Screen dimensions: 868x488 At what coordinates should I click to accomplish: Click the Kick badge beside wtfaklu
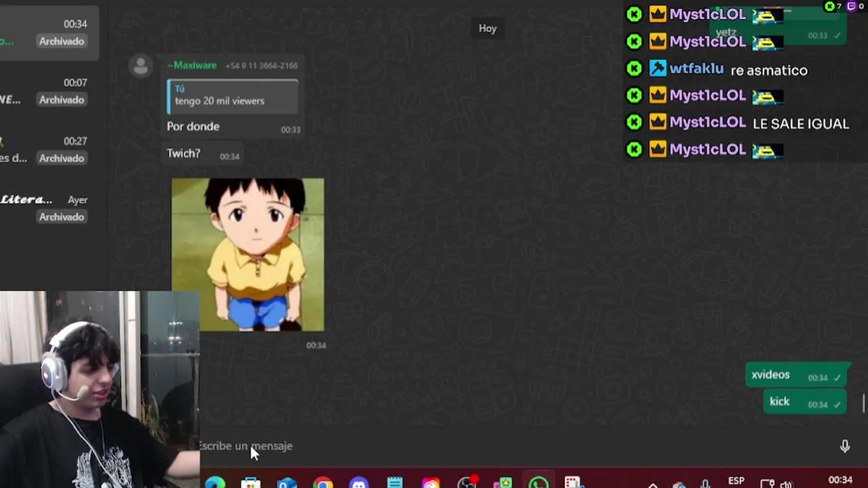point(634,68)
